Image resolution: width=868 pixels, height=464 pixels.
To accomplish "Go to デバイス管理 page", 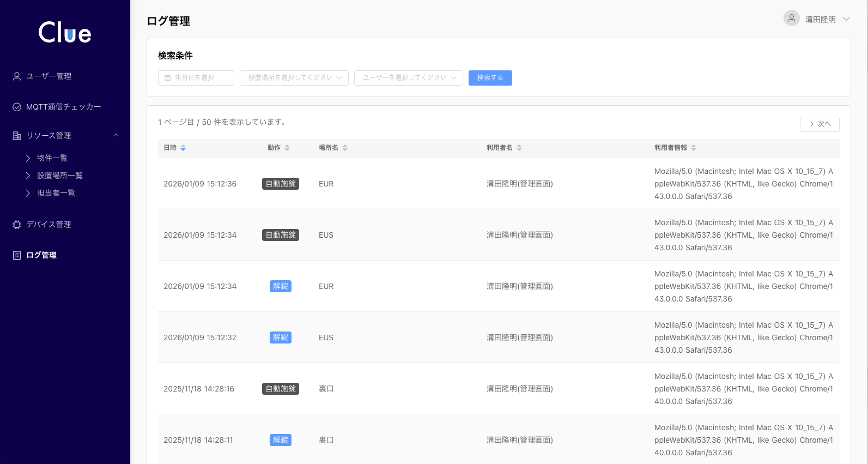I will [48, 225].
